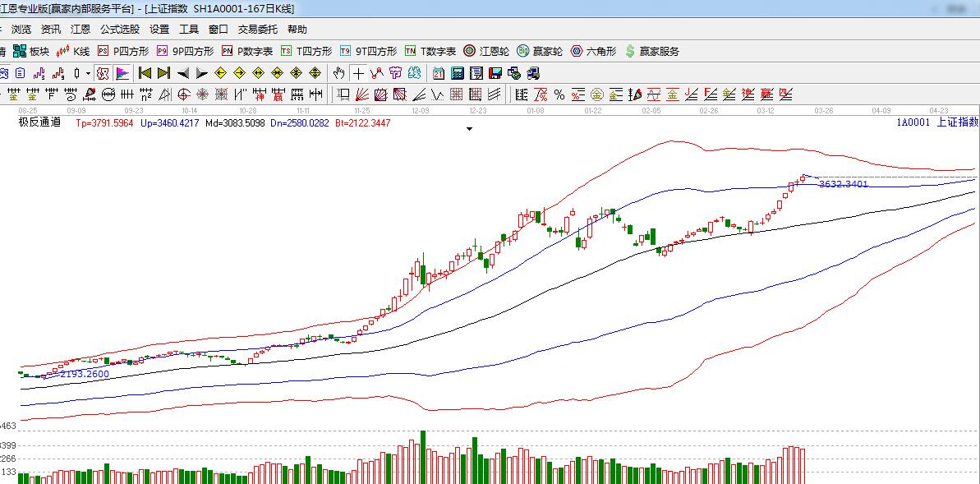
Task: Expand the black triangle above chart
Action: [x=469, y=129]
